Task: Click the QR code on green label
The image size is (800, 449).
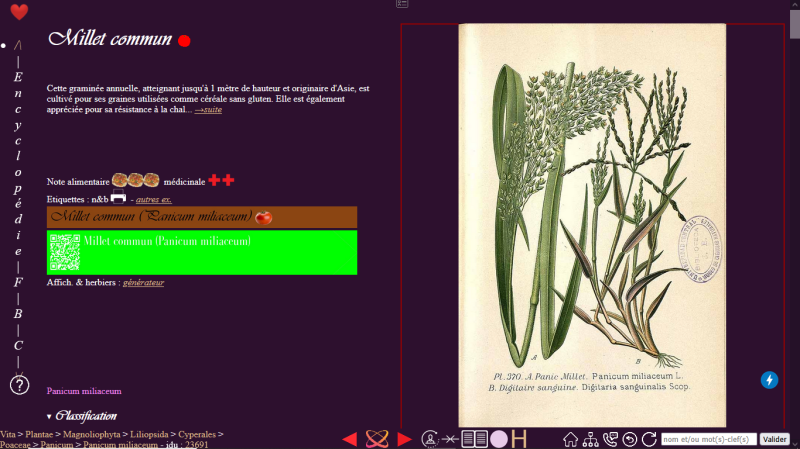Action: click(x=65, y=252)
